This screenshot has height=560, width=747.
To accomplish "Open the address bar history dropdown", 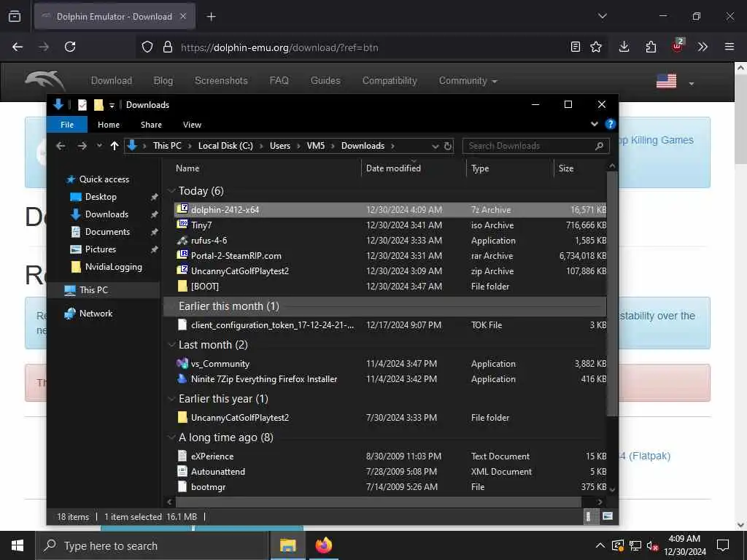I will click(x=435, y=146).
